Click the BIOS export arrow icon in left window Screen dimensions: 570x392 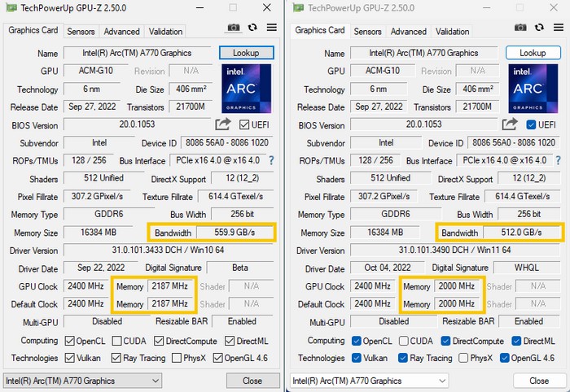point(223,124)
